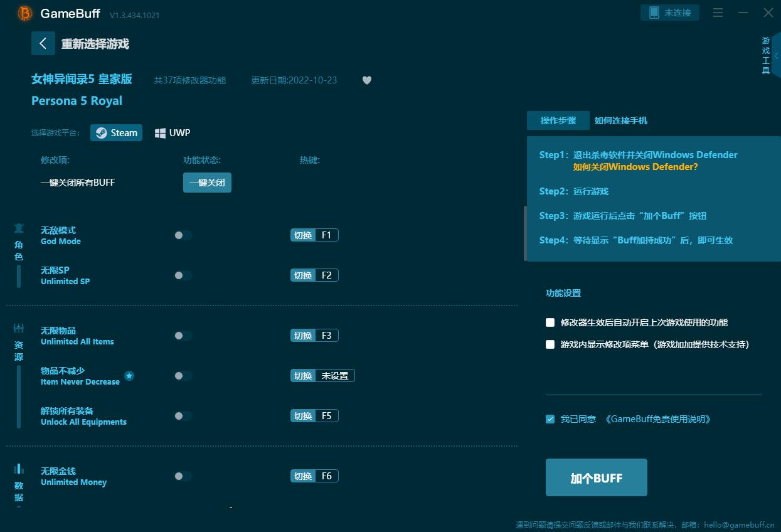Image resolution: width=781 pixels, height=532 pixels.
Task: Toggle Unlimited Money switch
Action: pyautogui.click(x=183, y=476)
